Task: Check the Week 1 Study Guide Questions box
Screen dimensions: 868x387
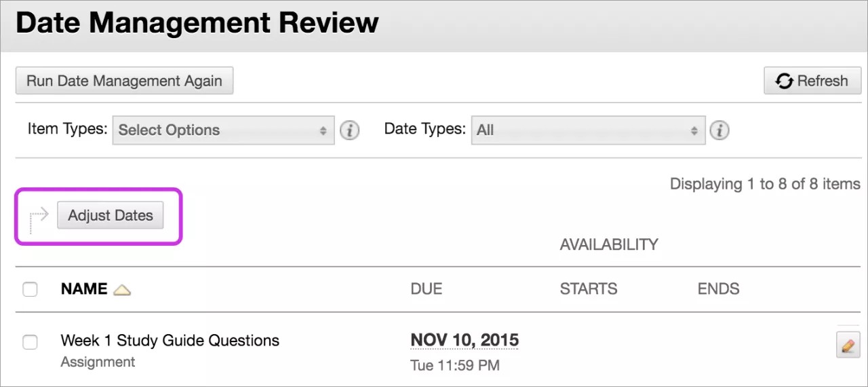Action: pyautogui.click(x=30, y=342)
